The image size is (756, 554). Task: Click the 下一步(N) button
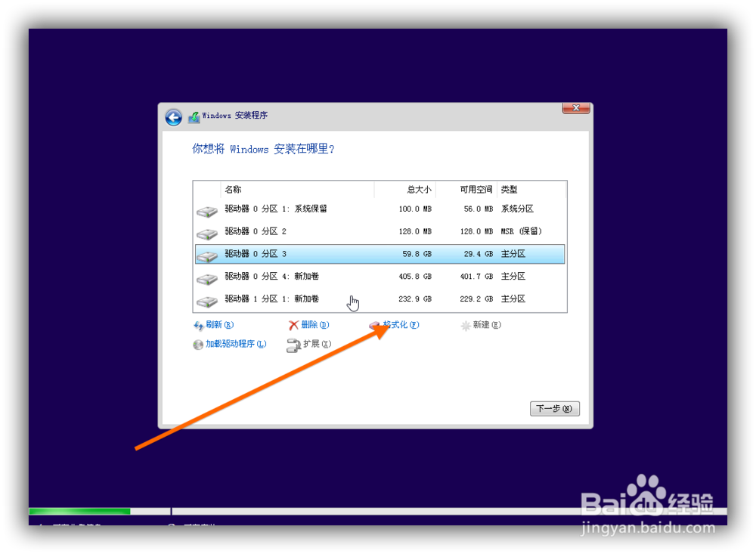554,408
